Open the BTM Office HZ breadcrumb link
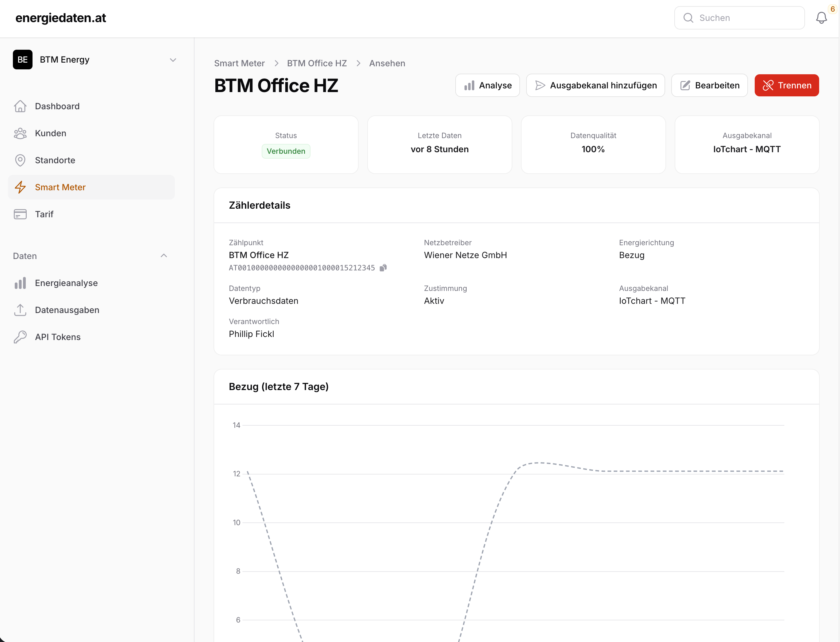The height and width of the screenshot is (642, 840). tap(317, 64)
